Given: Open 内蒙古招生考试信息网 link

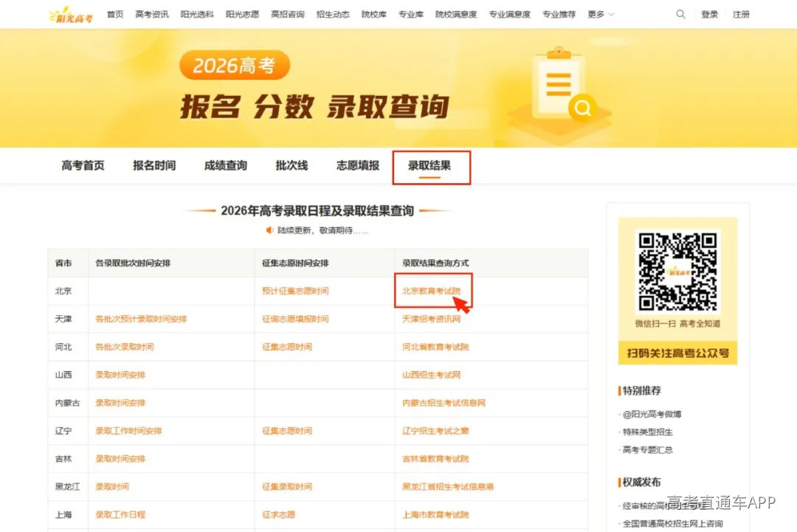Looking at the screenshot, I should (x=444, y=403).
